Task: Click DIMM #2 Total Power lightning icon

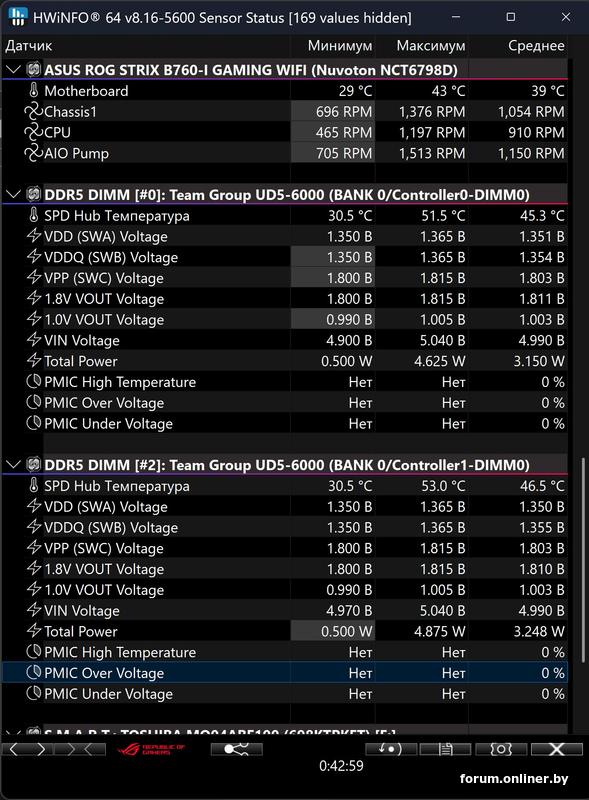Action: [34, 631]
